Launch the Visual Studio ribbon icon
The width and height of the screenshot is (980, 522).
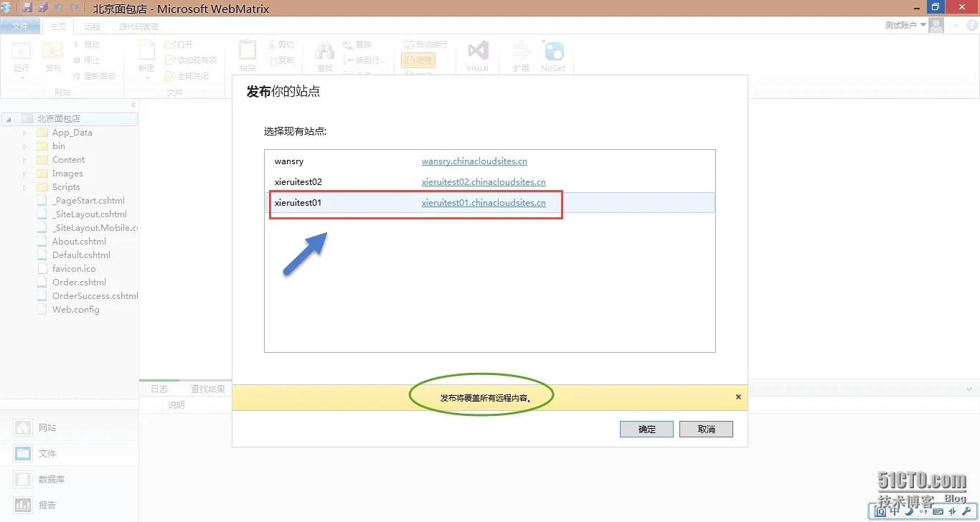tap(478, 51)
